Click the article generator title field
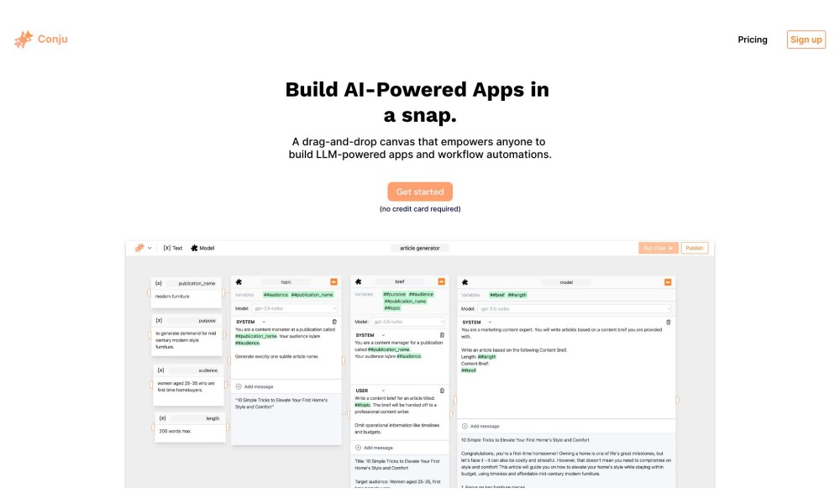840x504 pixels. point(420,248)
